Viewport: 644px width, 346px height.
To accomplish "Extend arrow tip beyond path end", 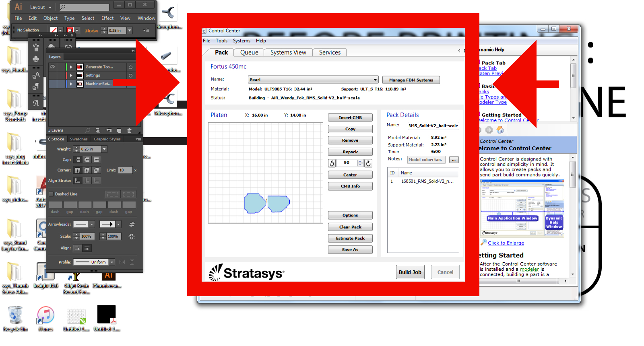I will pyautogui.click(x=77, y=248).
